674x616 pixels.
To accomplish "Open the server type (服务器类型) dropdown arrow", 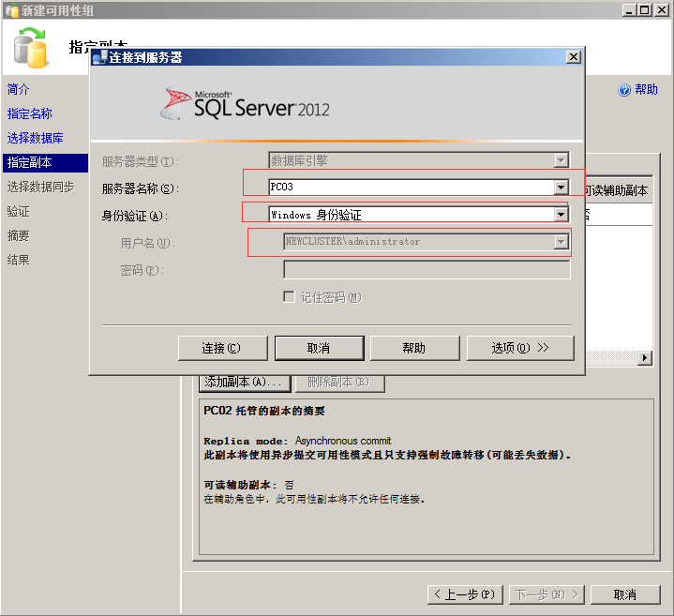I will [561, 161].
